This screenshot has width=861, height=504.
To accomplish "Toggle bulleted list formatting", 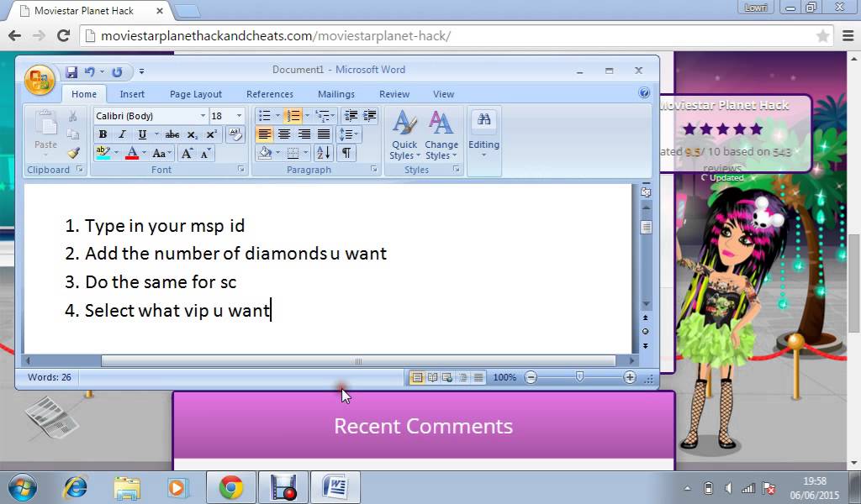I will tap(265, 116).
